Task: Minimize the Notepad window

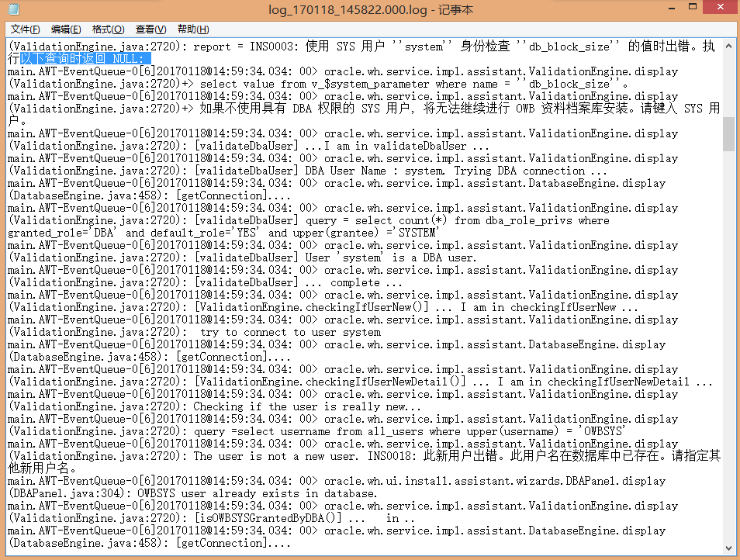Action: coord(672,8)
